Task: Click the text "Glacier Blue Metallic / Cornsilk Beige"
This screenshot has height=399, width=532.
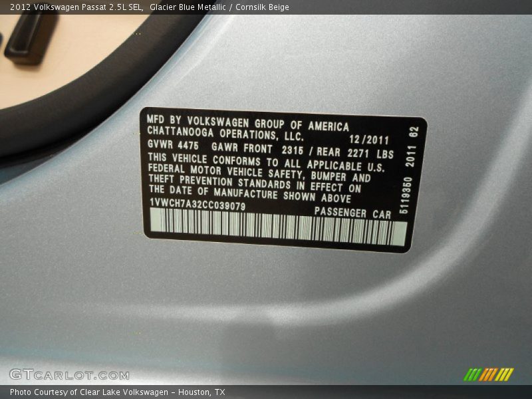Action: 219,7
